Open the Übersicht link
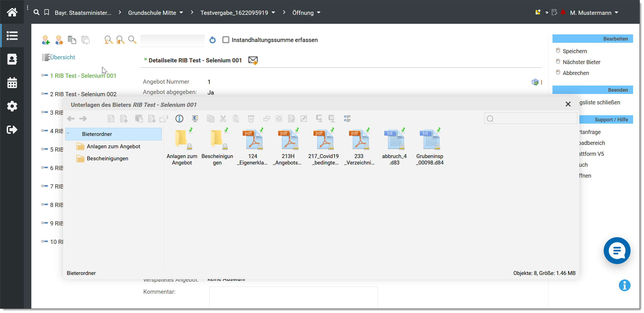 (x=62, y=57)
